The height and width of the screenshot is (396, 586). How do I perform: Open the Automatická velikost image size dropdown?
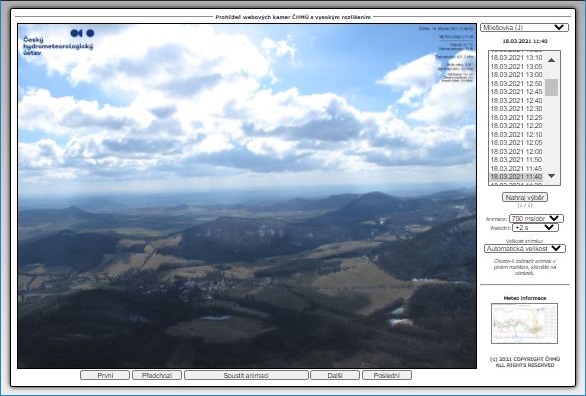tap(525, 248)
